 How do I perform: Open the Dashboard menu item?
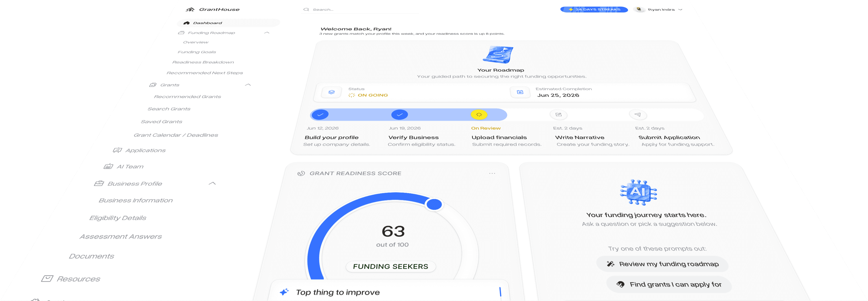(229, 23)
